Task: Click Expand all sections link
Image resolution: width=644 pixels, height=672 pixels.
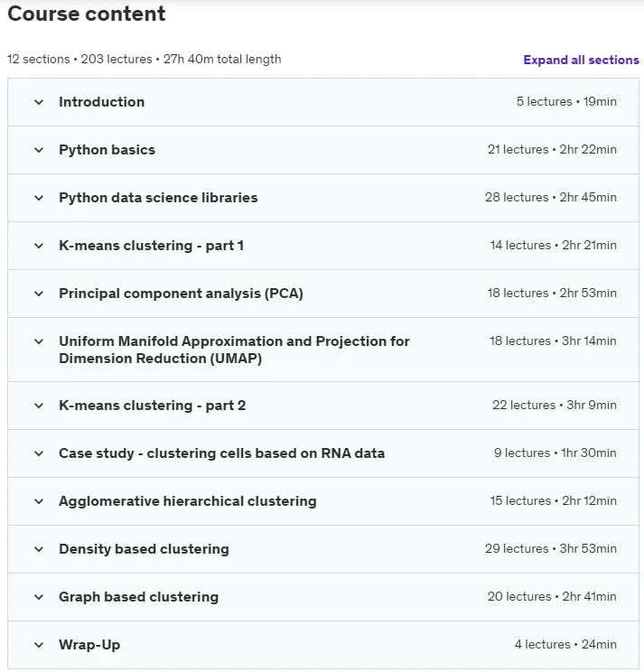Action: (581, 60)
